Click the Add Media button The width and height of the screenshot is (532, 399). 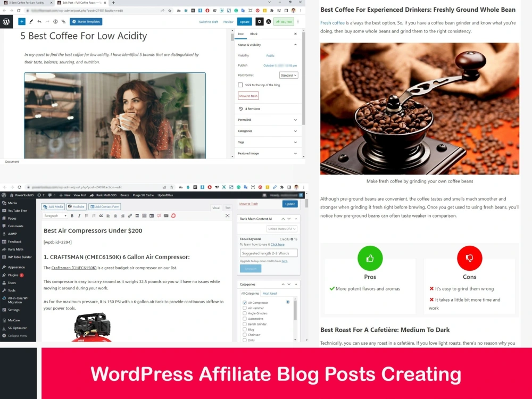click(53, 206)
